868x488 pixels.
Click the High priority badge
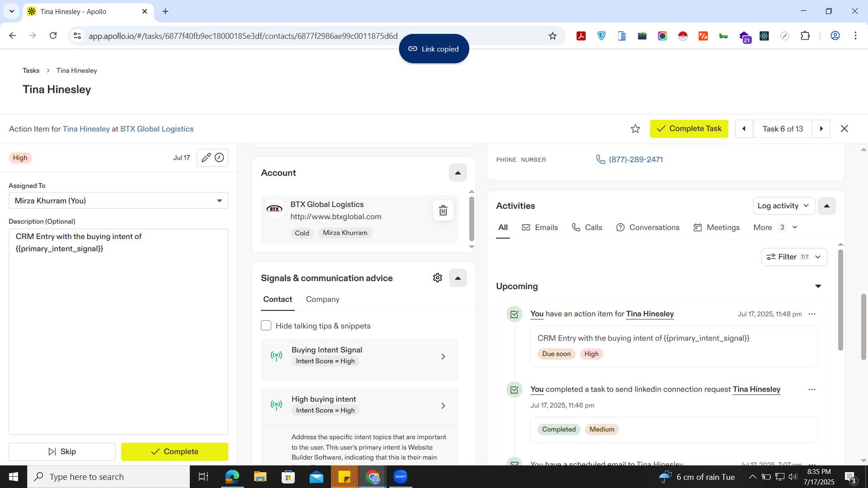click(20, 158)
